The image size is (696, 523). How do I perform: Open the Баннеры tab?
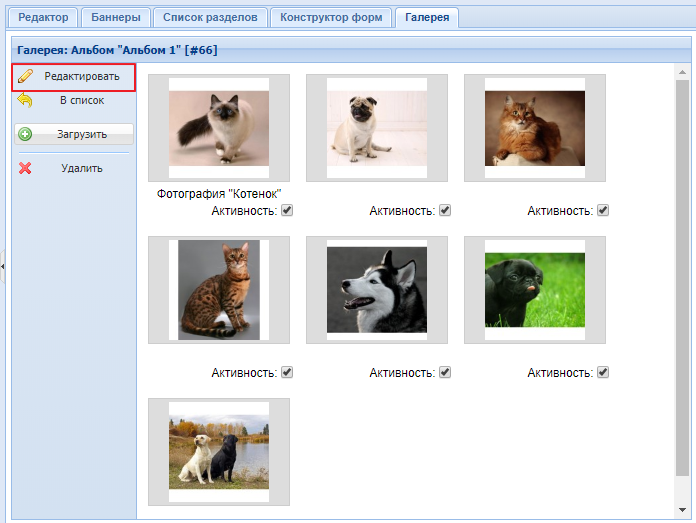[x=114, y=18]
